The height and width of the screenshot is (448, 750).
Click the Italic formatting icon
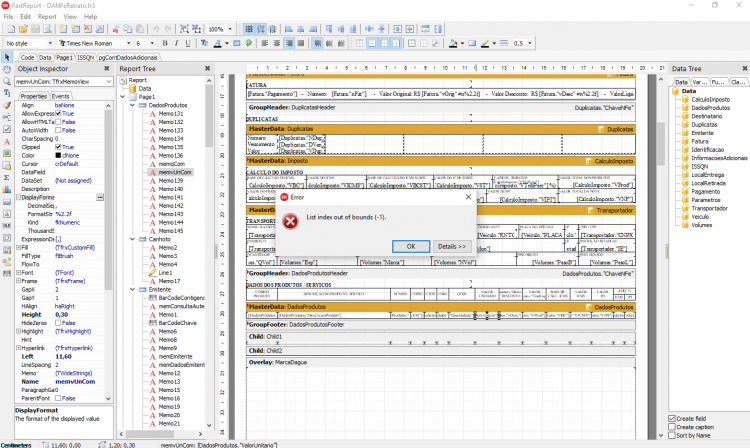[176, 43]
